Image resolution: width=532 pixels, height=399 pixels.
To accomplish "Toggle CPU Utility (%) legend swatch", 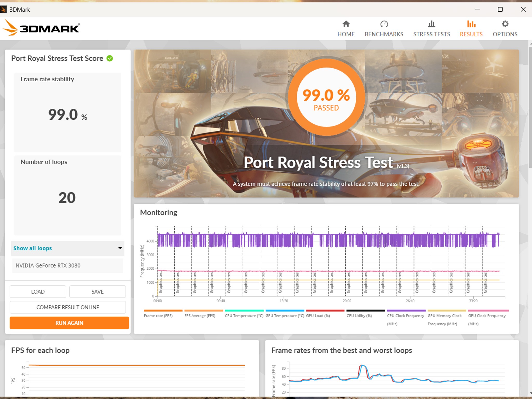I will 366,311.
